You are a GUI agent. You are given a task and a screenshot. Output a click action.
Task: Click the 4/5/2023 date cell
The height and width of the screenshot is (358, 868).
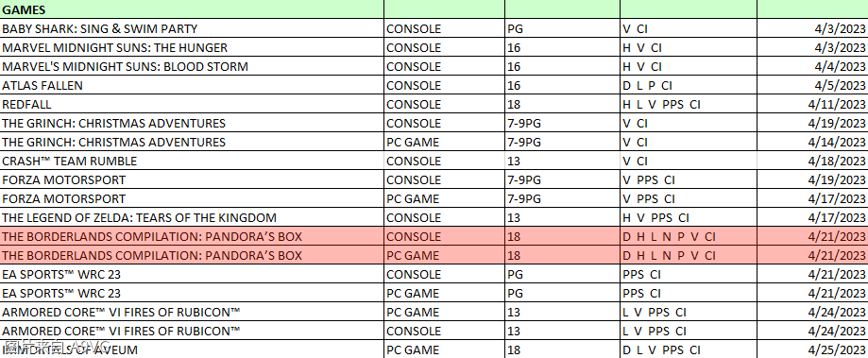tap(812, 85)
